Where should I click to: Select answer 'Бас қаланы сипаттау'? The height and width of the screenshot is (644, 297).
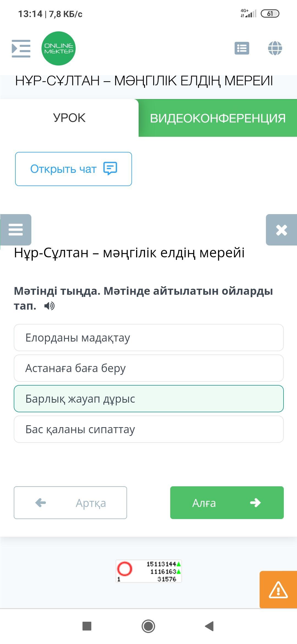pos(148,429)
